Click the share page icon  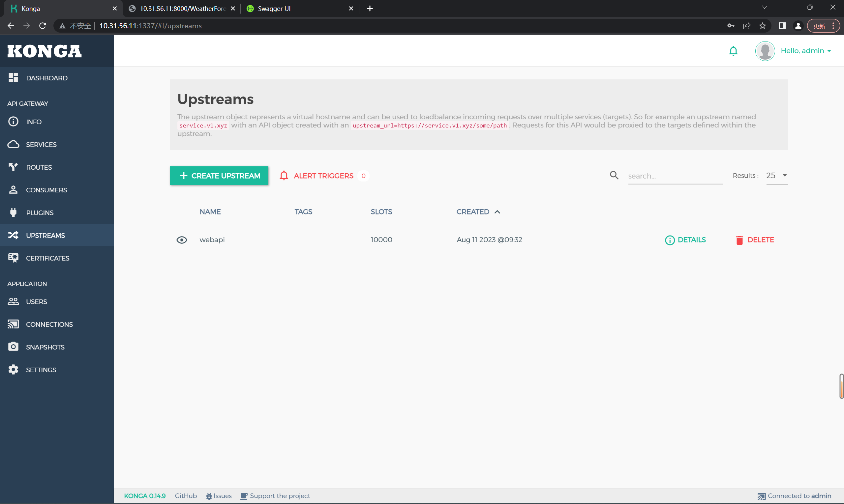[x=746, y=26]
